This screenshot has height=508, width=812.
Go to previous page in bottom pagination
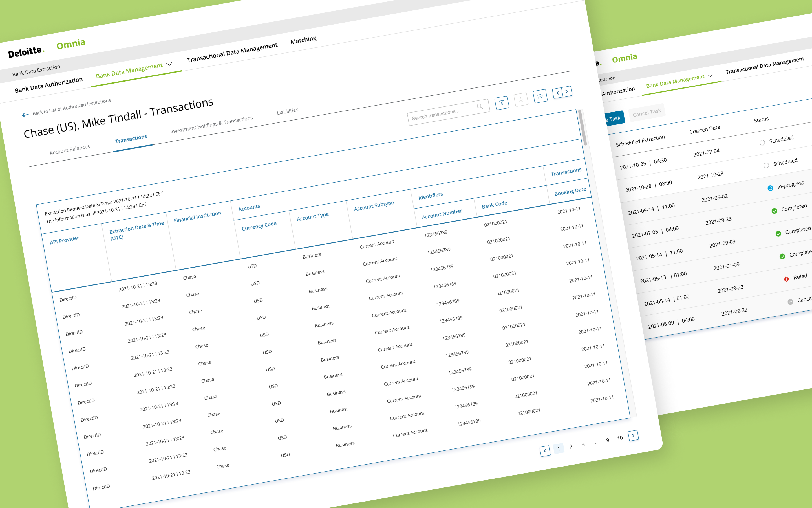[545, 451]
